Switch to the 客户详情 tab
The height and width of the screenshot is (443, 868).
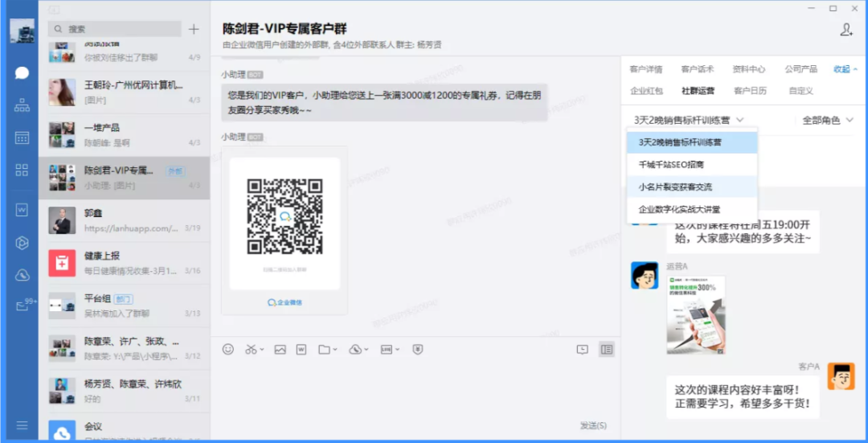pyautogui.click(x=645, y=69)
